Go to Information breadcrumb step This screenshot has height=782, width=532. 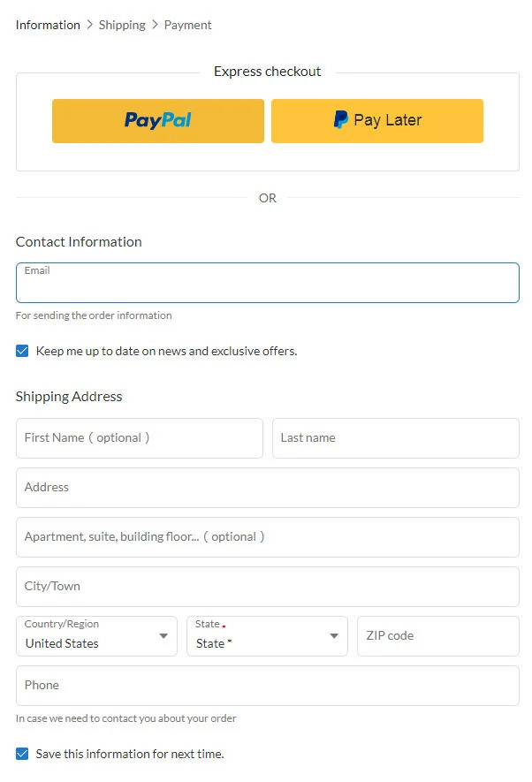[48, 25]
